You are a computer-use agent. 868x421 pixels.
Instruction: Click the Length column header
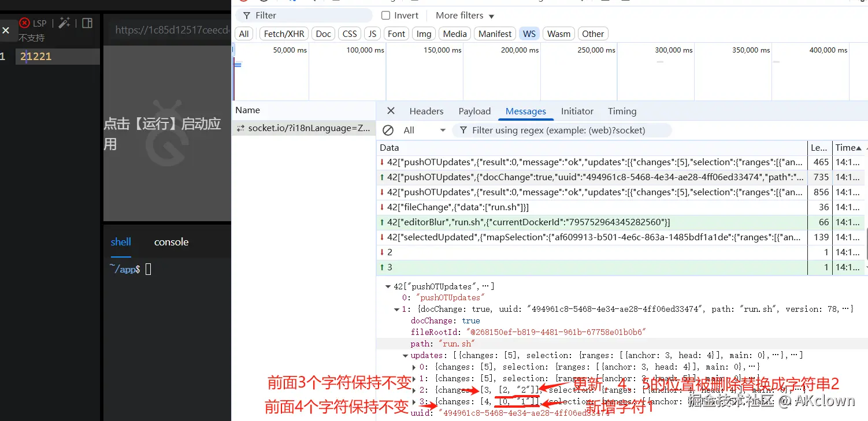click(x=819, y=148)
